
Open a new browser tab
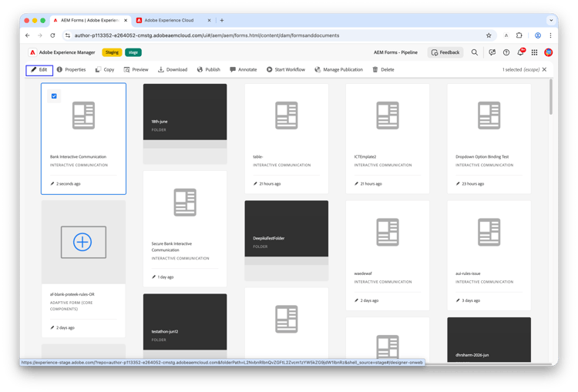coord(221,20)
